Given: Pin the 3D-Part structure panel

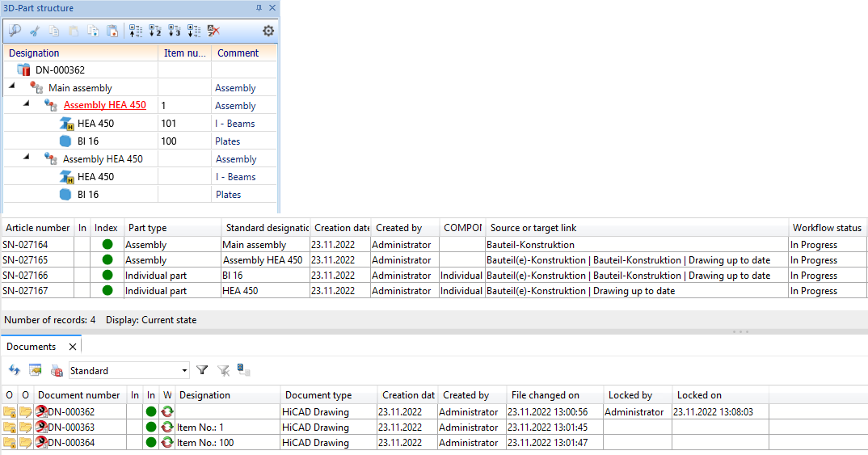Looking at the screenshot, I should pyautogui.click(x=259, y=8).
